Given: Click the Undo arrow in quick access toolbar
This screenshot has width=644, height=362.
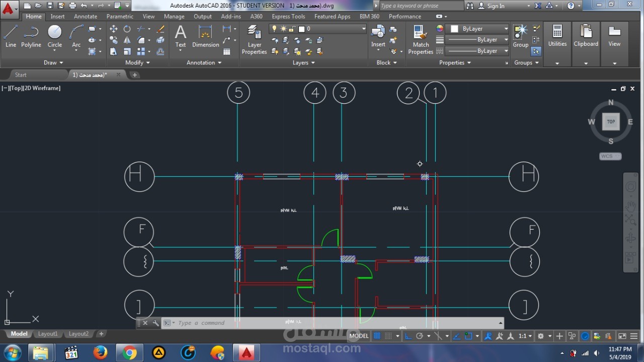Looking at the screenshot, I should point(84,6).
